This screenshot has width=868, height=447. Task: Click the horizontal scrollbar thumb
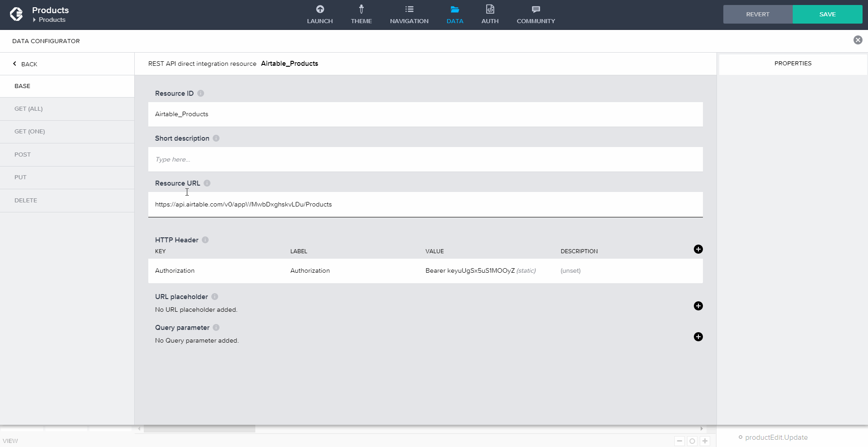click(200, 429)
